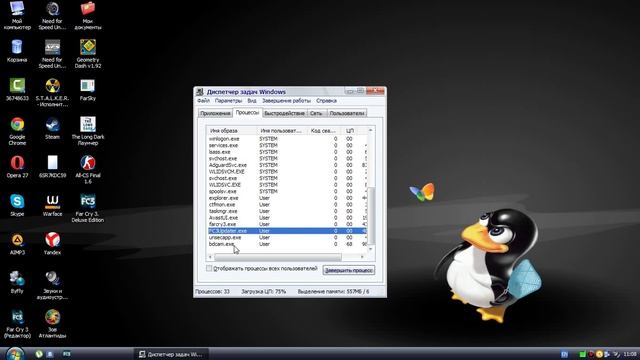Select the bdcam.exe process row
The height and width of the screenshot is (360, 640).
(x=287, y=244)
